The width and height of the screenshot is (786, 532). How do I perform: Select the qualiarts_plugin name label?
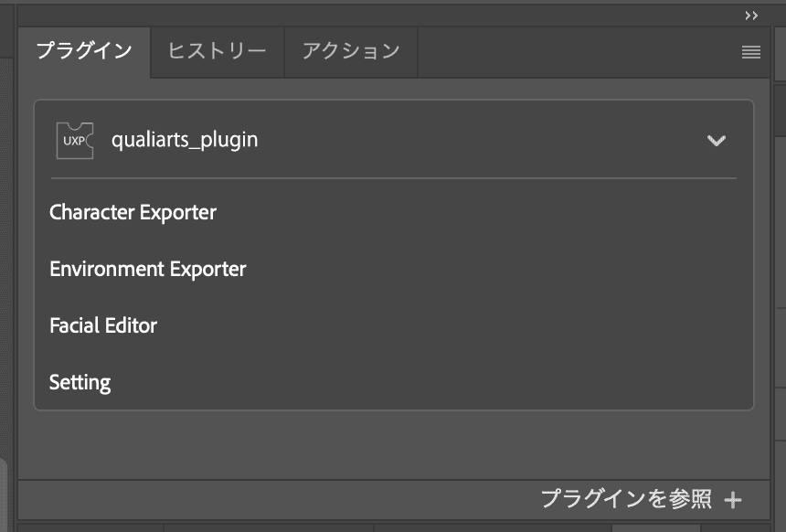click(x=185, y=141)
